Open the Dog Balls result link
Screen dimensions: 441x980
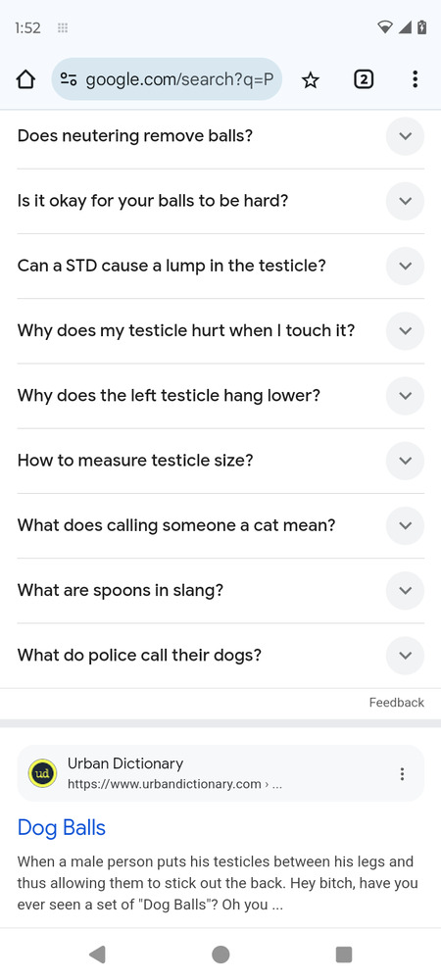[x=61, y=827]
